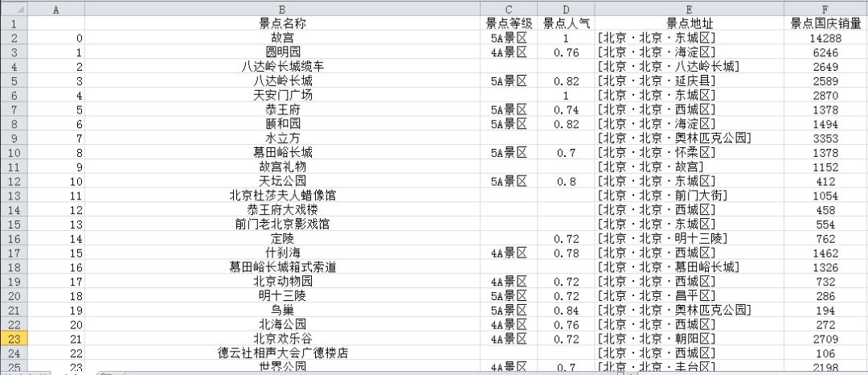The width and height of the screenshot is (868, 375).
Task: Select sales value 2649
Action: point(825,67)
